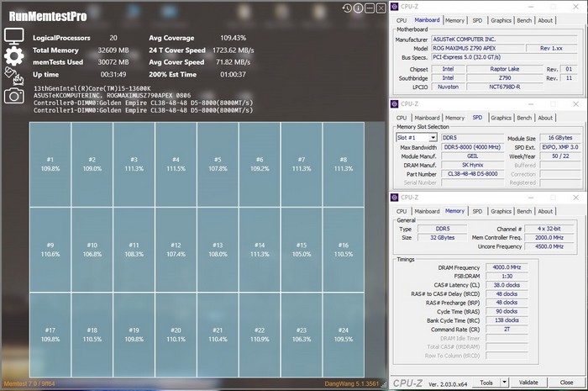
Task: Open the Tools dropdown arrow
Action: (504, 382)
